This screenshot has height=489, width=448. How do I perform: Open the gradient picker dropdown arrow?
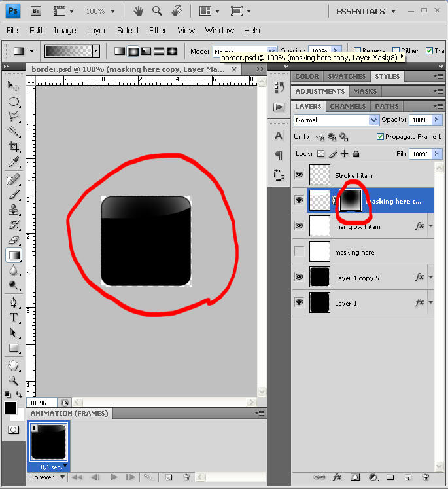96,51
